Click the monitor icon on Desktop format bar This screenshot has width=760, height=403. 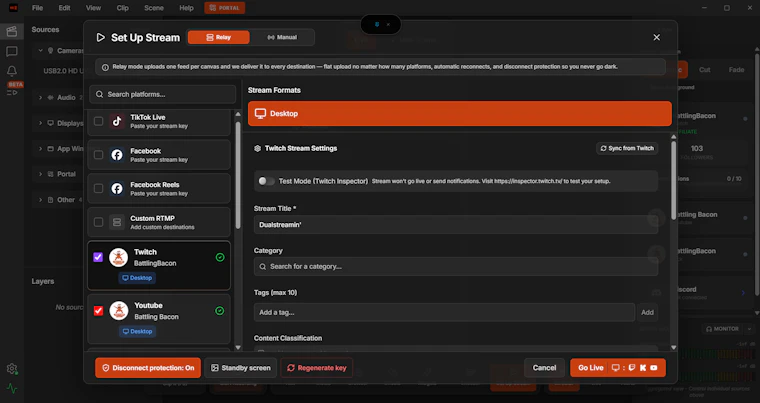[x=260, y=113]
